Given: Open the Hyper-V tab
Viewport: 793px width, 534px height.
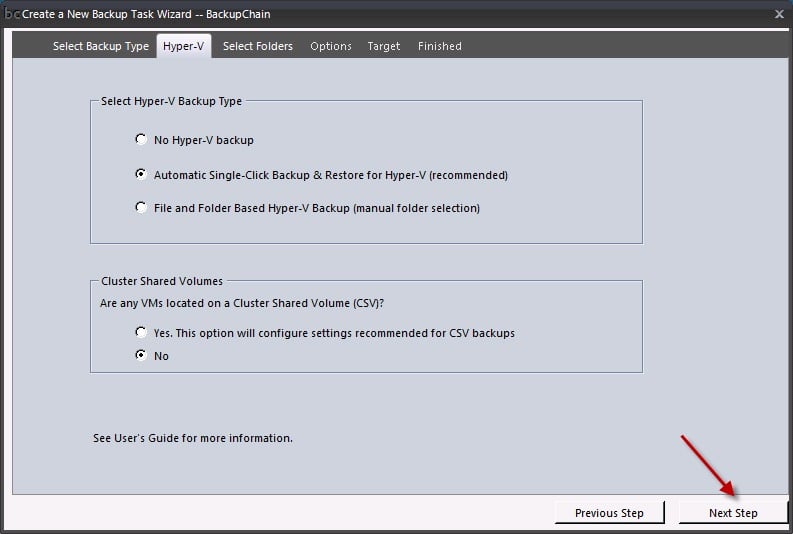Looking at the screenshot, I should point(184,46).
